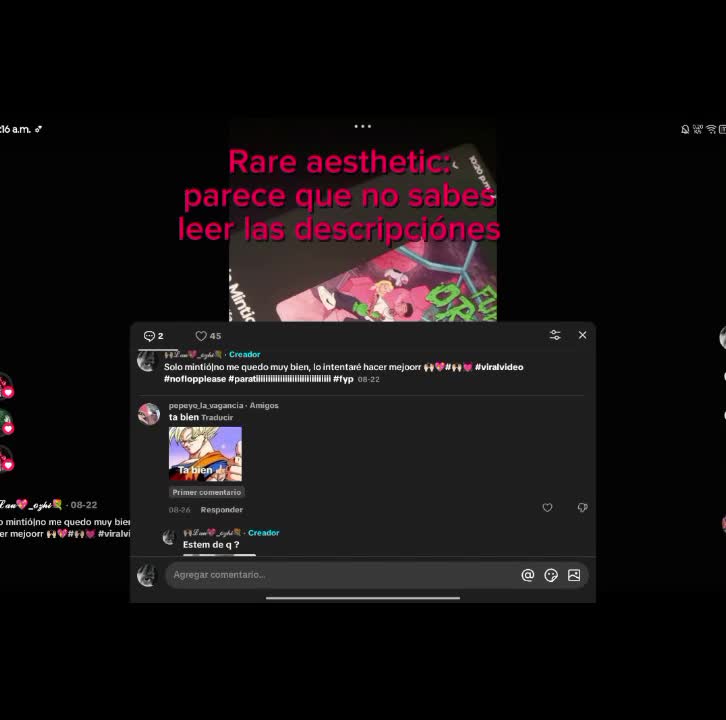Open the #viralvideo hashtag
Screen dimensions: 726x720
(x=499, y=367)
